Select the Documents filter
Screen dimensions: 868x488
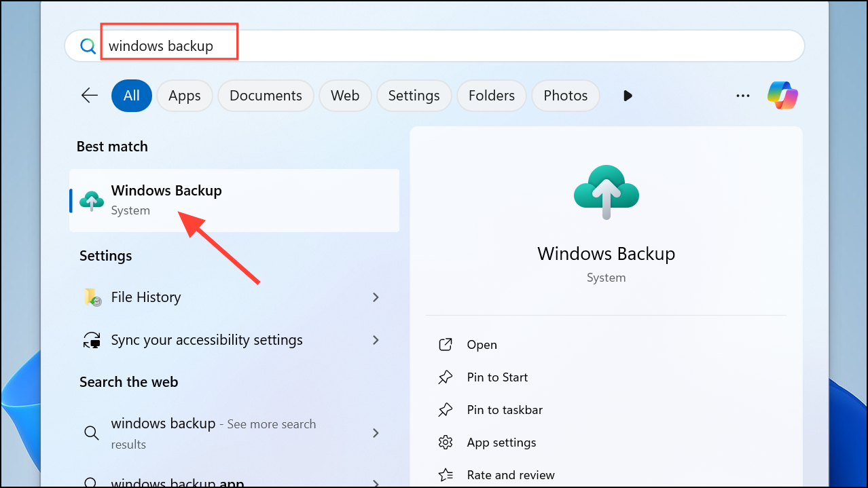265,95
